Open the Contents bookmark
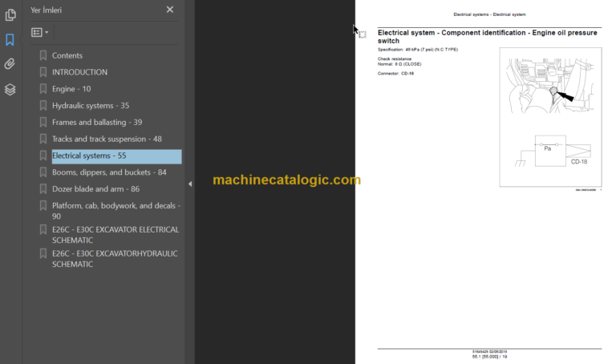The height and width of the screenshot is (364, 616). coord(67,55)
